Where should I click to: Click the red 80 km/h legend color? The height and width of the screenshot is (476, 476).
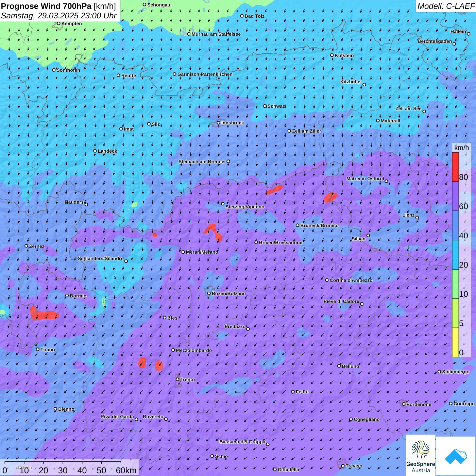pyautogui.click(x=455, y=167)
